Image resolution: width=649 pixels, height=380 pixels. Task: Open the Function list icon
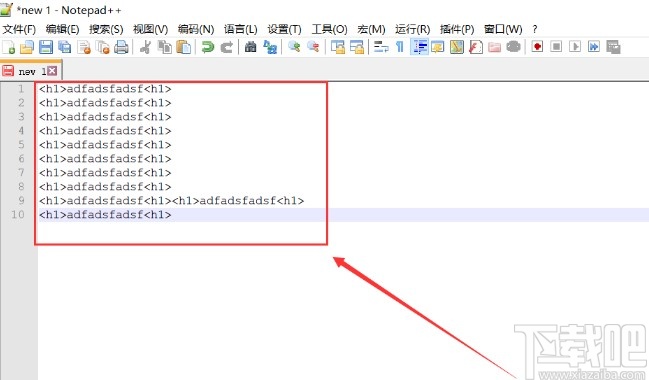pyautogui.click(x=476, y=47)
